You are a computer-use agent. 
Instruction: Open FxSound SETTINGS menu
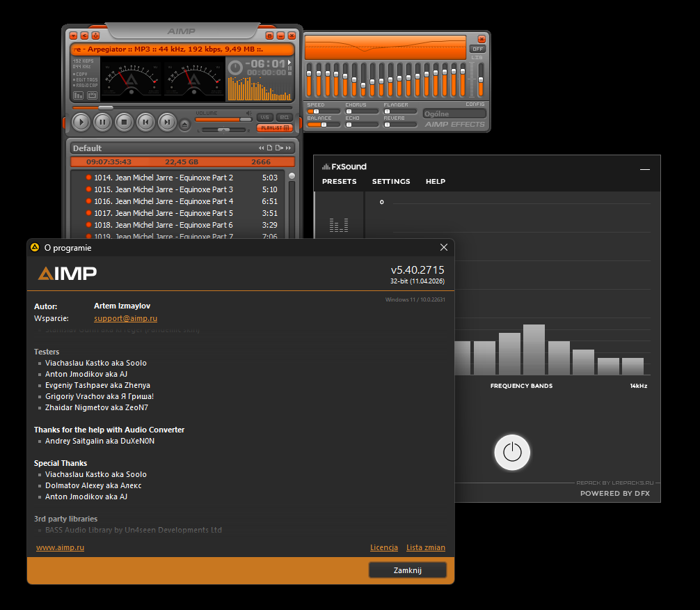pos(391,182)
